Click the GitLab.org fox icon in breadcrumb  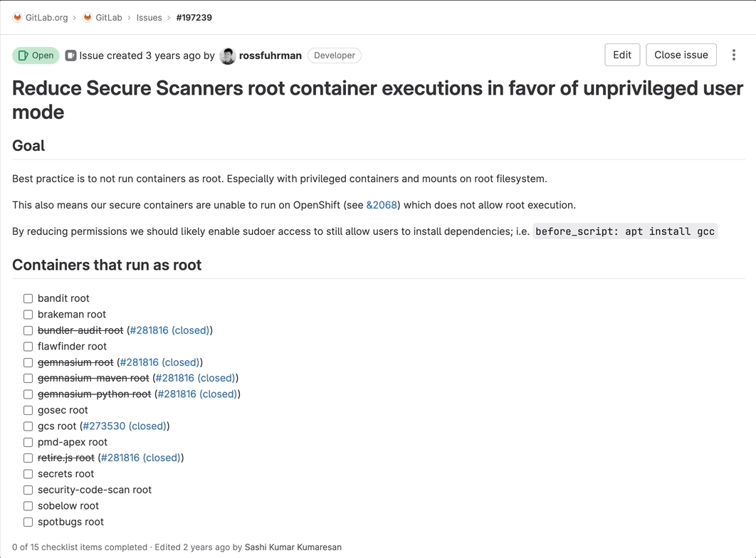(17, 17)
